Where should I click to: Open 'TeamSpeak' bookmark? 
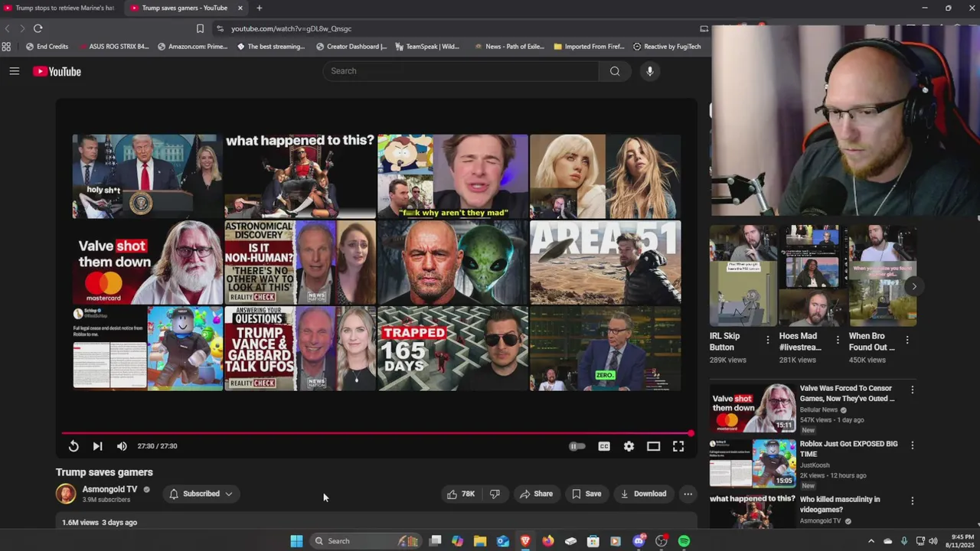427,46
